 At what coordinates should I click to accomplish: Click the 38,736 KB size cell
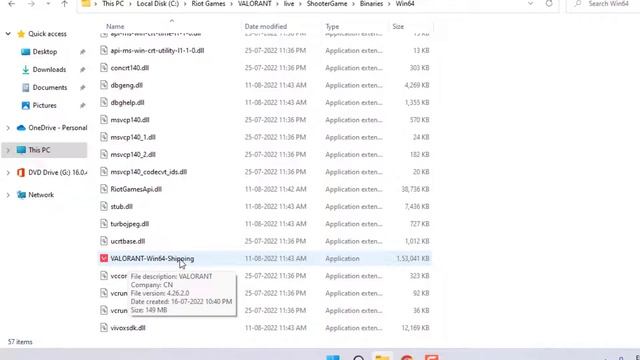[x=416, y=189]
